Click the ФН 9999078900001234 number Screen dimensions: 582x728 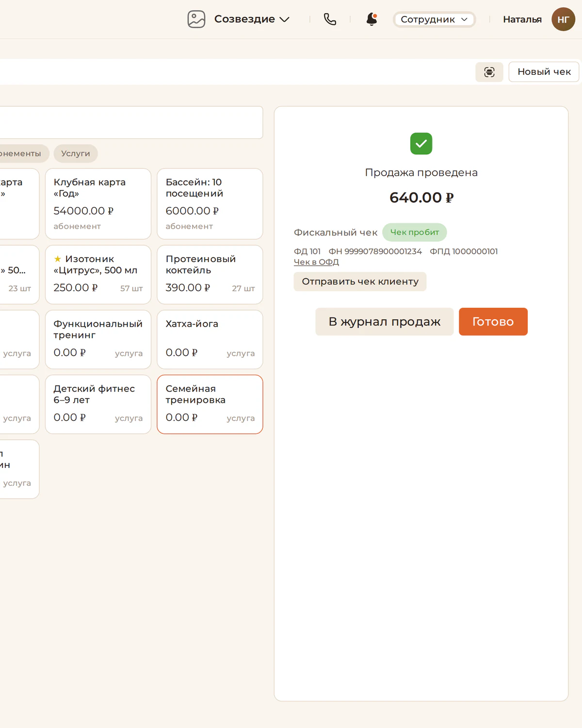(x=375, y=251)
